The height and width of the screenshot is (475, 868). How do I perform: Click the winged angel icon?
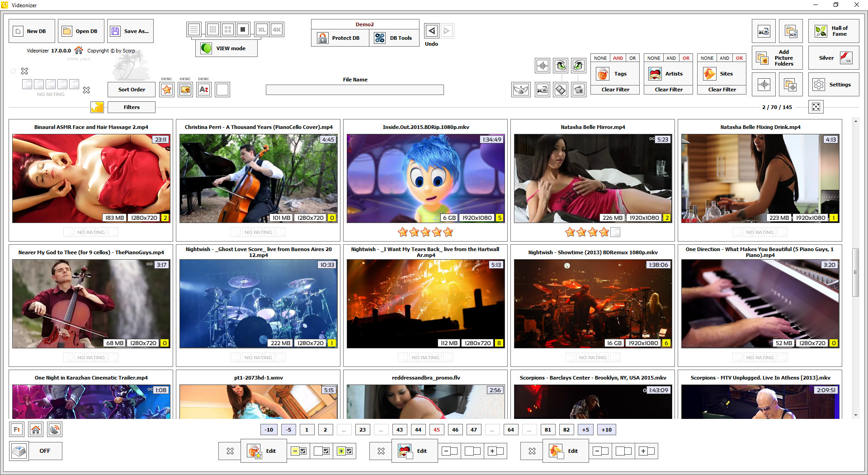point(521,90)
